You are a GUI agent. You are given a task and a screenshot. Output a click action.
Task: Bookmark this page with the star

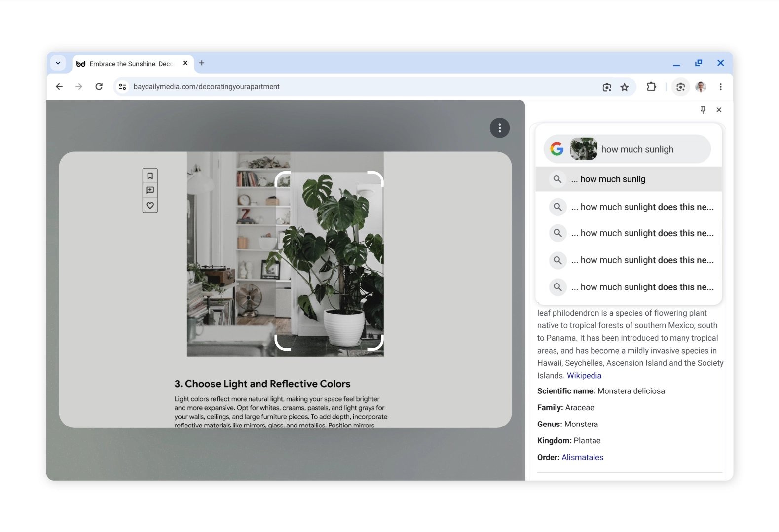coord(625,87)
